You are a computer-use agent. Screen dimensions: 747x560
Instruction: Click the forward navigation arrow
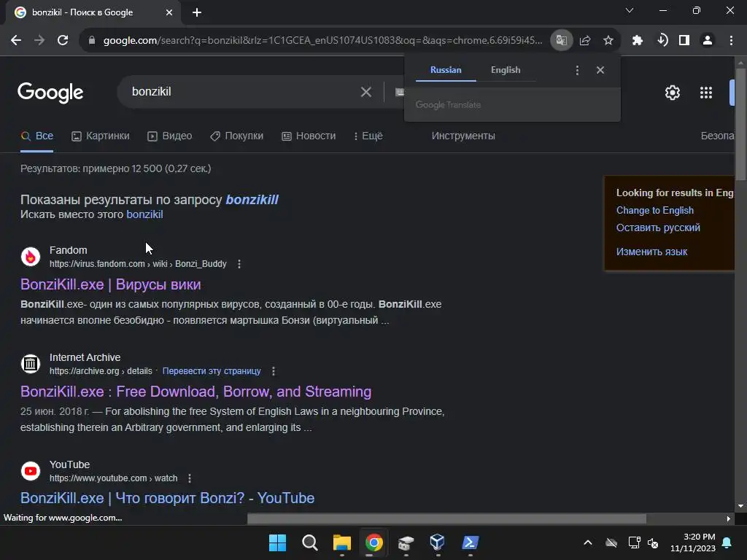tap(39, 41)
